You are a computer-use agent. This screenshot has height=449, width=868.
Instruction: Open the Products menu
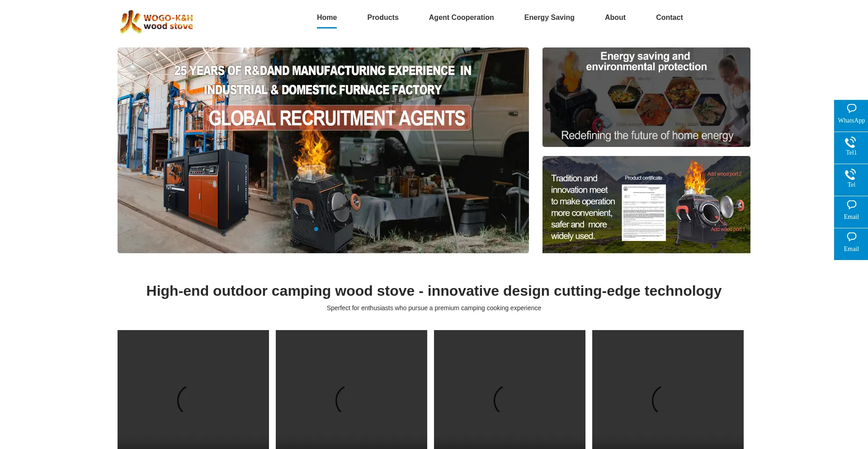tap(382, 18)
